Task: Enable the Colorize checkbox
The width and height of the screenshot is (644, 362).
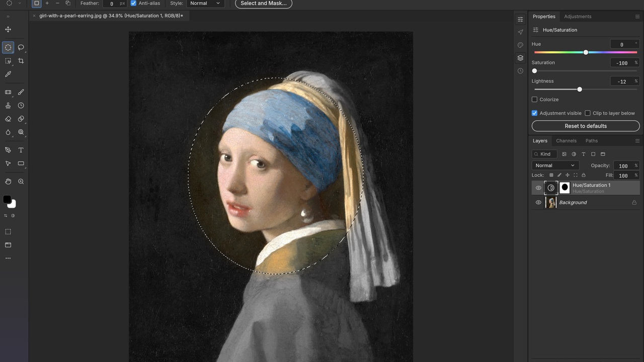Action: click(x=534, y=100)
